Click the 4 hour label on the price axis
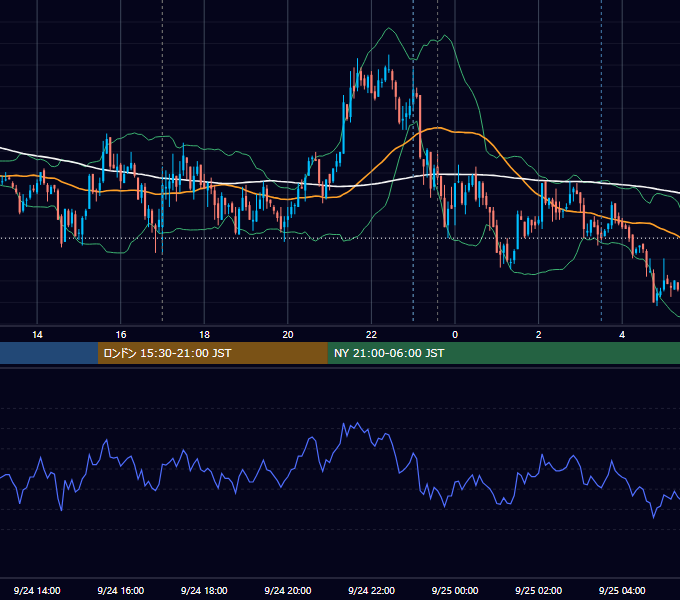The width and height of the screenshot is (680, 600). pyautogui.click(x=622, y=335)
